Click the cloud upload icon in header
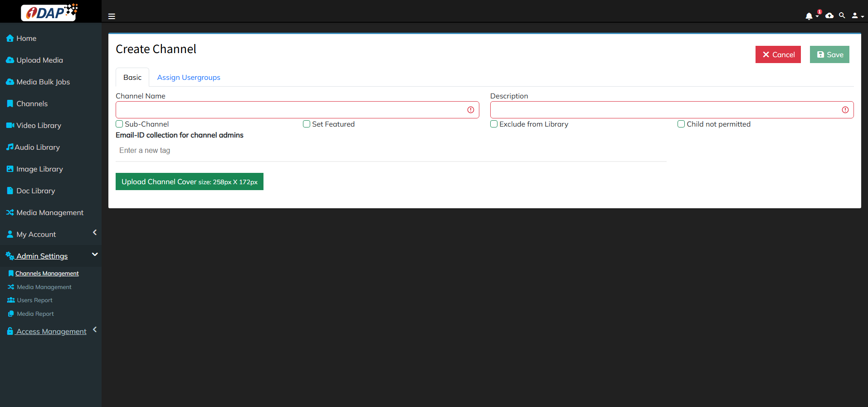The height and width of the screenshot is (407, 868). [x=829, y=16]
